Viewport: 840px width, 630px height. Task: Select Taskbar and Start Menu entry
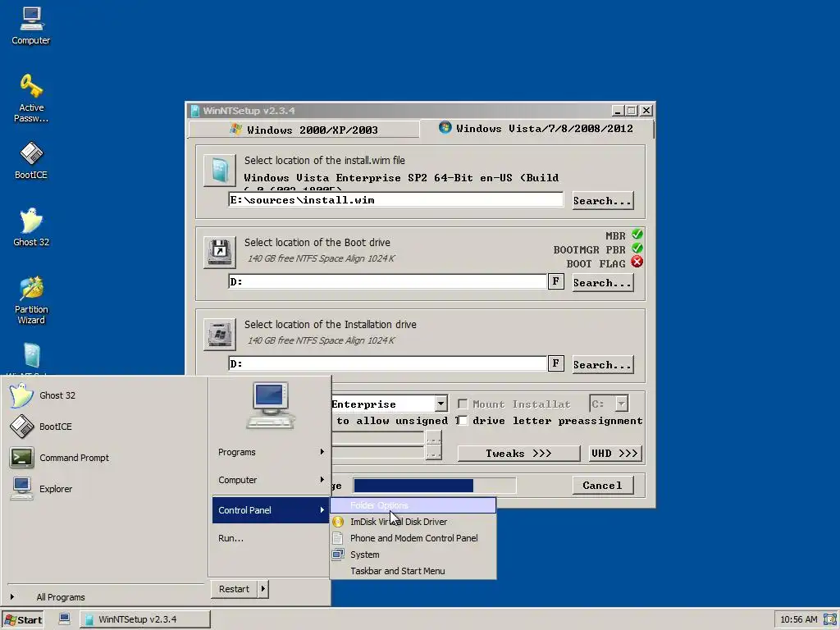(x=413, y=571)
